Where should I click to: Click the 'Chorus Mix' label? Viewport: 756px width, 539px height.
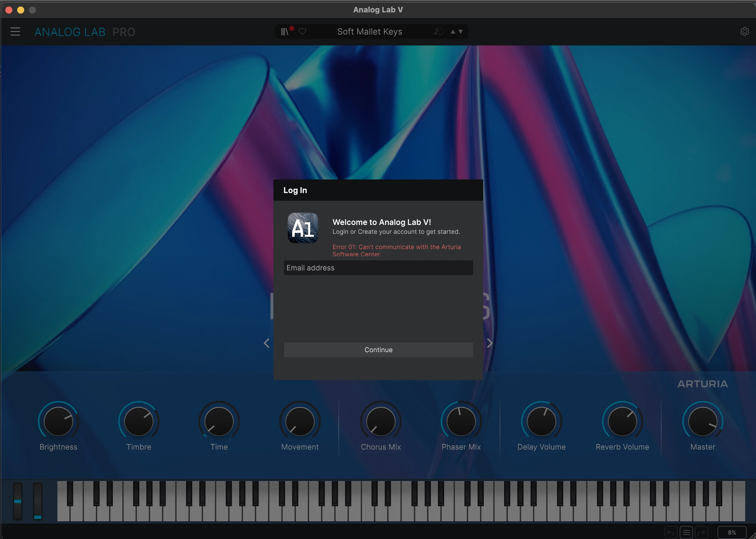click(x=381, y=447)
